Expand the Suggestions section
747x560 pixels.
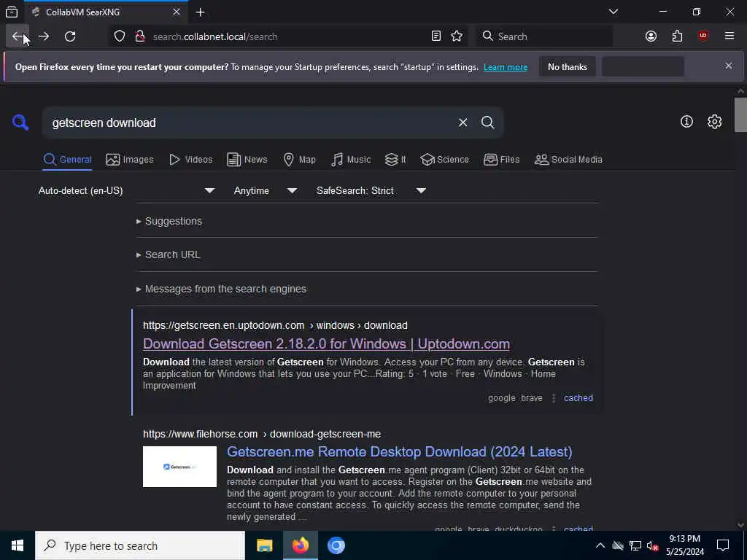click(169, 221)
